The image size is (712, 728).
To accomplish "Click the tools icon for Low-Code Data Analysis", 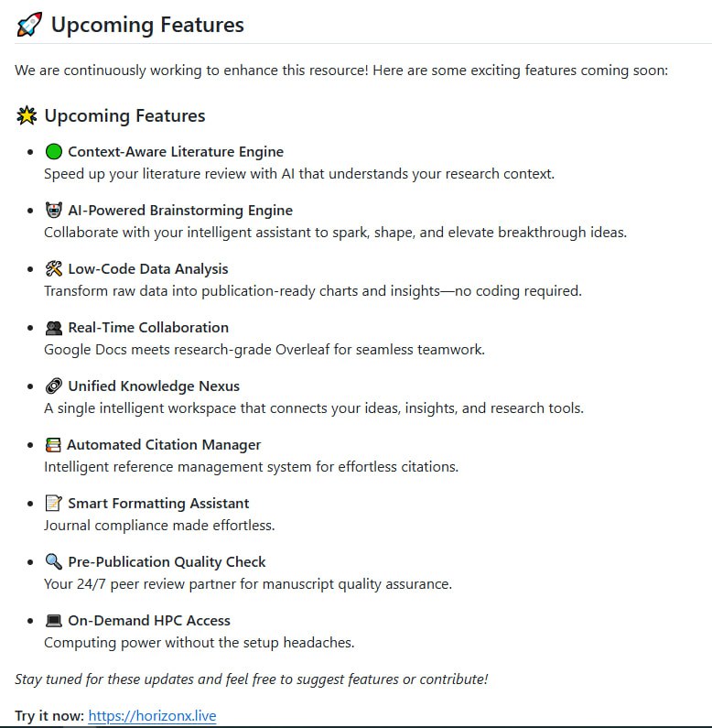I will pos(53,269).
